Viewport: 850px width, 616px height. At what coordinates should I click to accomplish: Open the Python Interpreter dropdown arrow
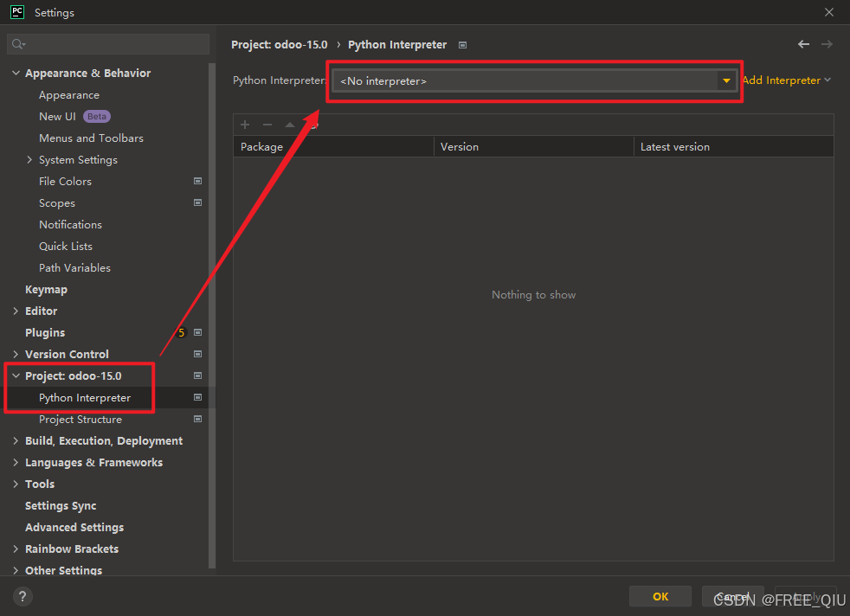(726, 80)
